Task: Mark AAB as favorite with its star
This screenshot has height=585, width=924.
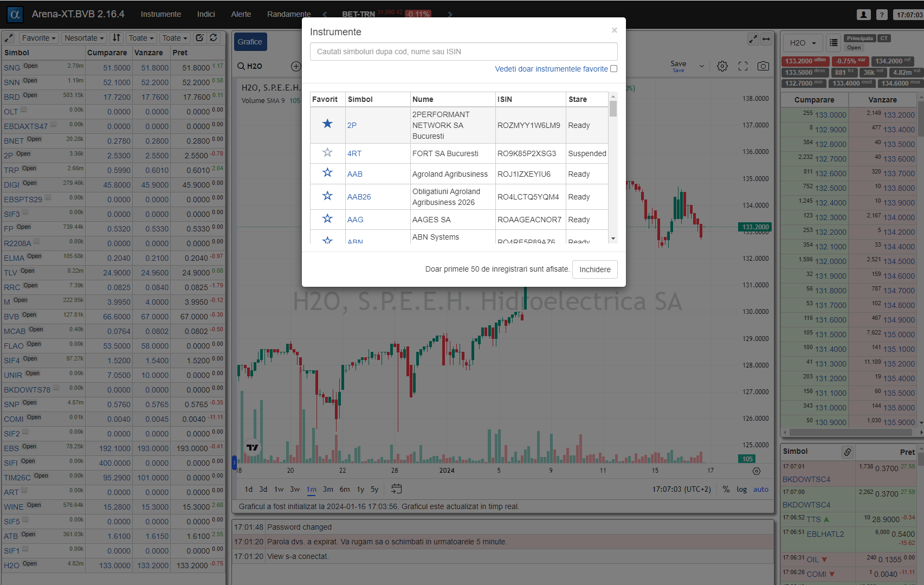Action: pos(327,173)
